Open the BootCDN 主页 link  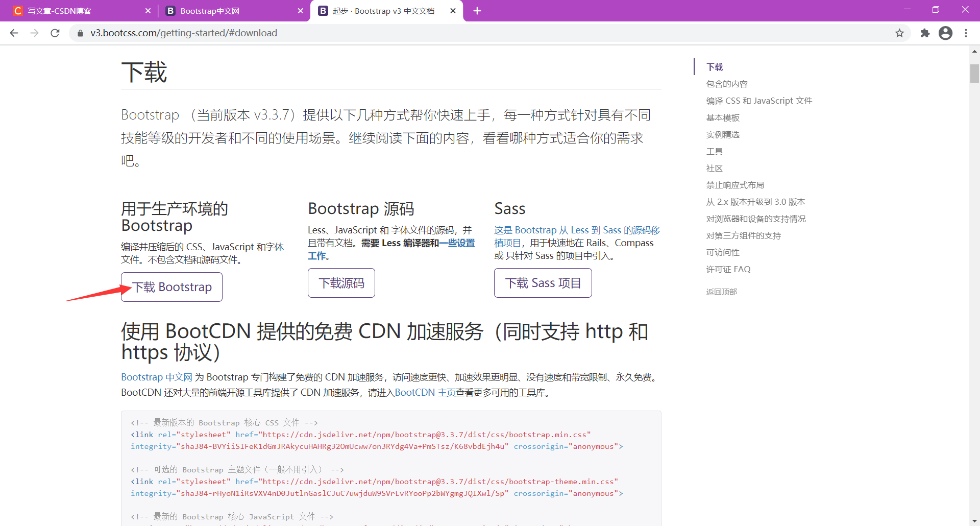[x=425, y=392]
